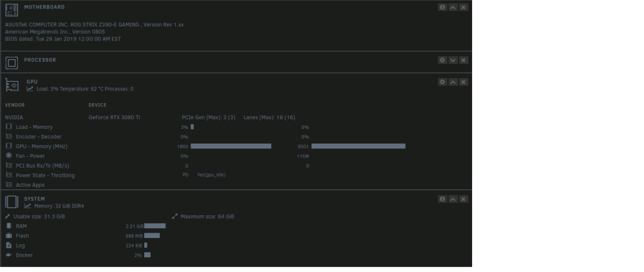Click the GPU load 3% bar
The width and height of the screenshot is (644, 272).
[192, 127]
